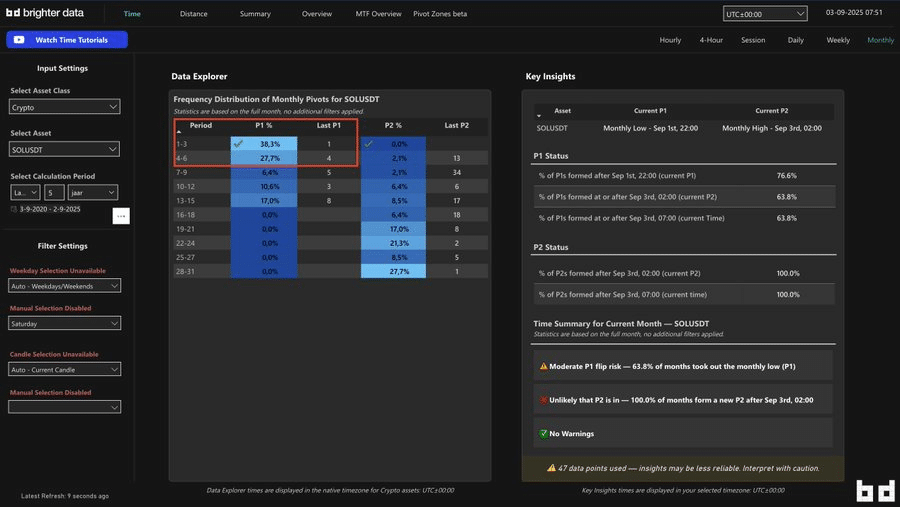Click the green check icon next to No Warnings
This screenshot has width=900, height=507.
pyautogui.click(x=543, y=433)
